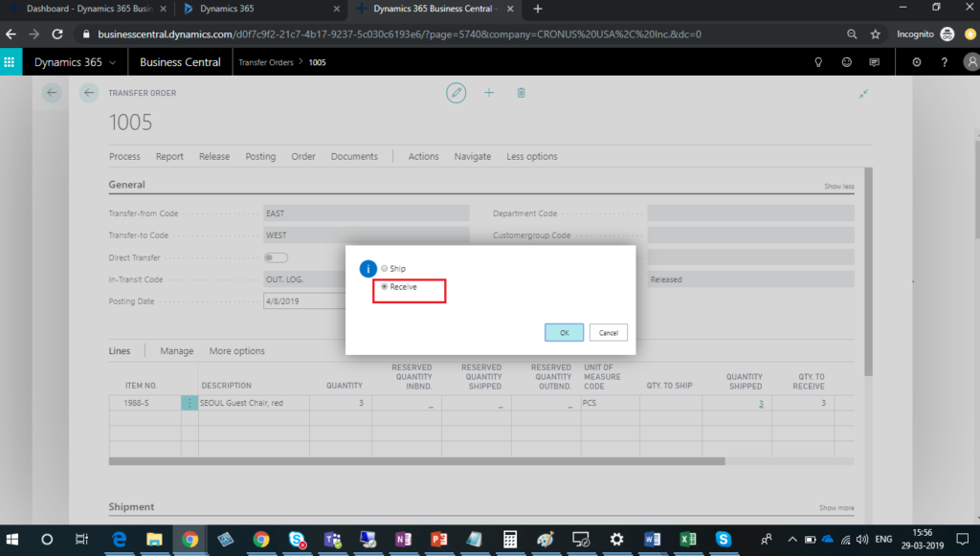Expand the Dynamics 365 dropdown chevron

(113, 62)
